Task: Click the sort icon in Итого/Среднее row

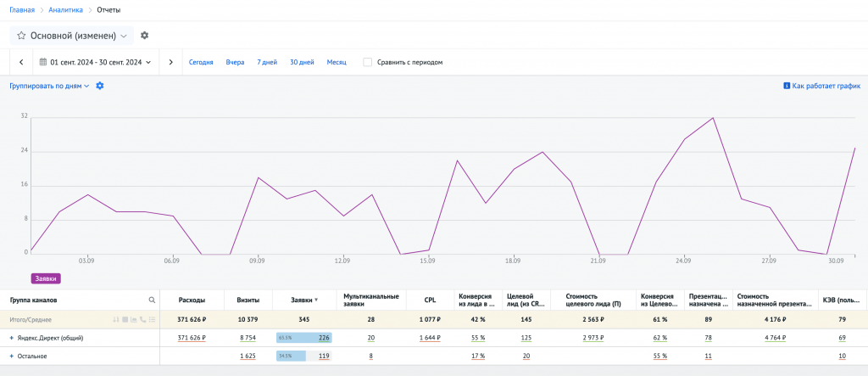Action: coord(116,319)
